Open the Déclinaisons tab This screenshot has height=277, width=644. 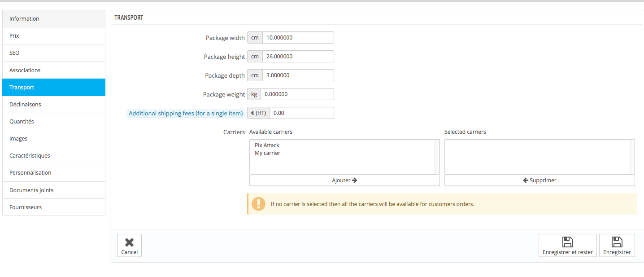(54, 104)
